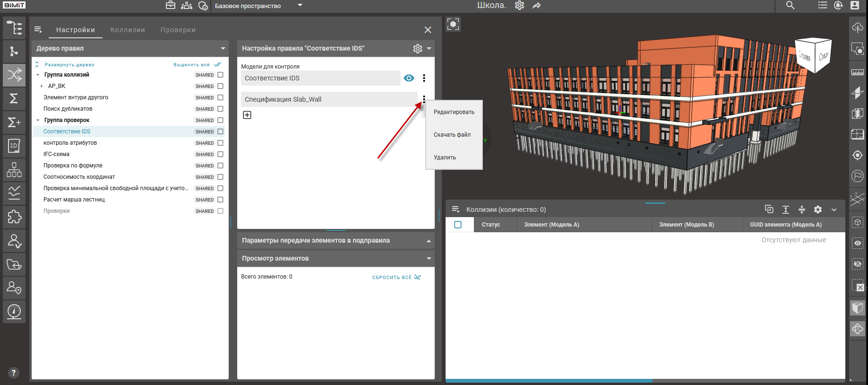Open the branch structure sidebar tool
The image size is (868, 385).
click(x=14, y=51)
